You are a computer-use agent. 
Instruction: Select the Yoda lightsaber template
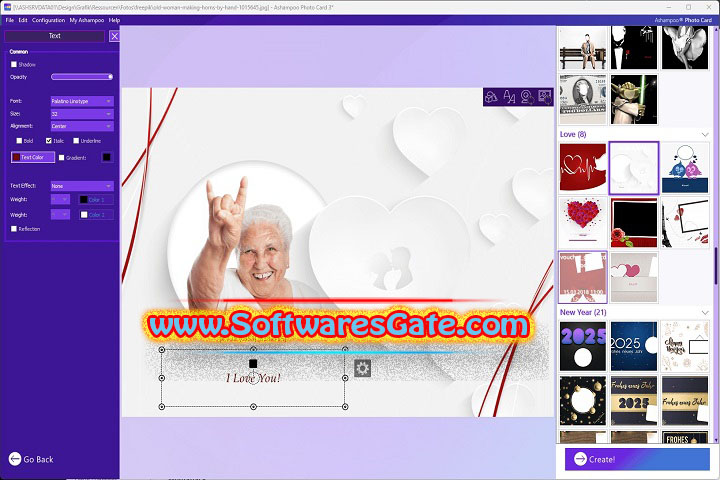634,99
